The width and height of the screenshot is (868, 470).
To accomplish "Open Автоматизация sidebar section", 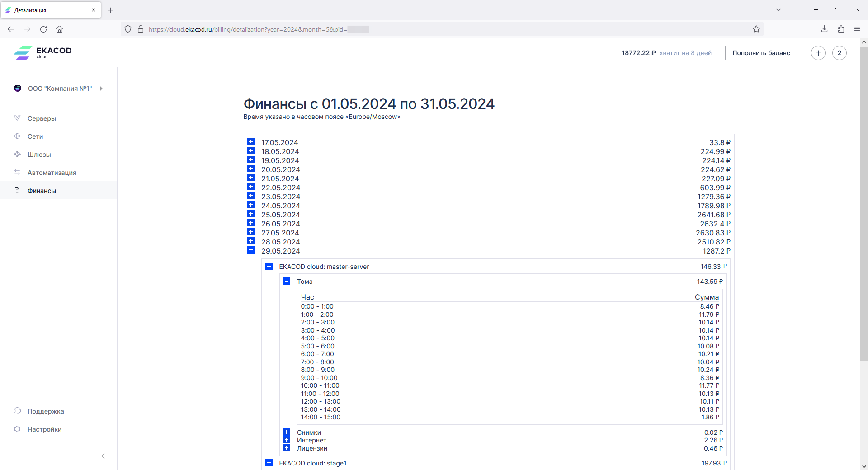I will coord(52,173).
